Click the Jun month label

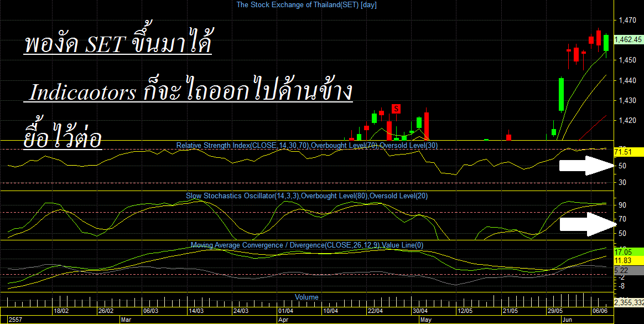click(x=567, y=320)
